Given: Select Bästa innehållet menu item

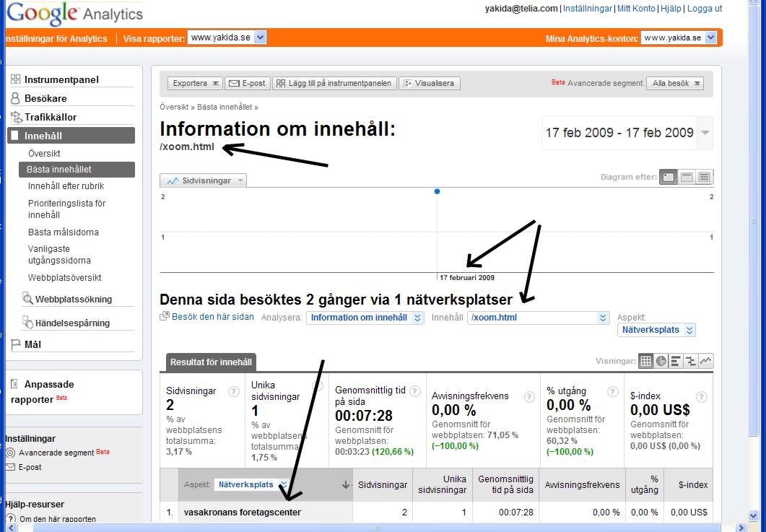Looking at the screenshot, I should [x=77, y=170].
